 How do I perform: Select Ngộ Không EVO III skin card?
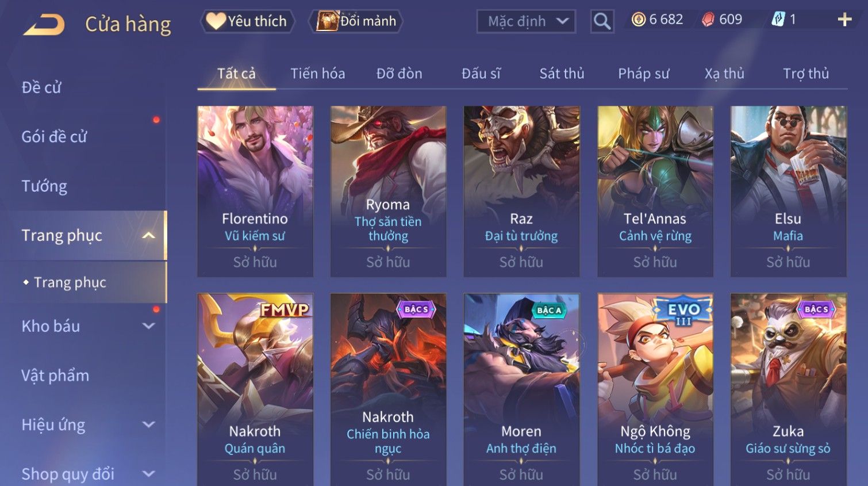[655, 389]
